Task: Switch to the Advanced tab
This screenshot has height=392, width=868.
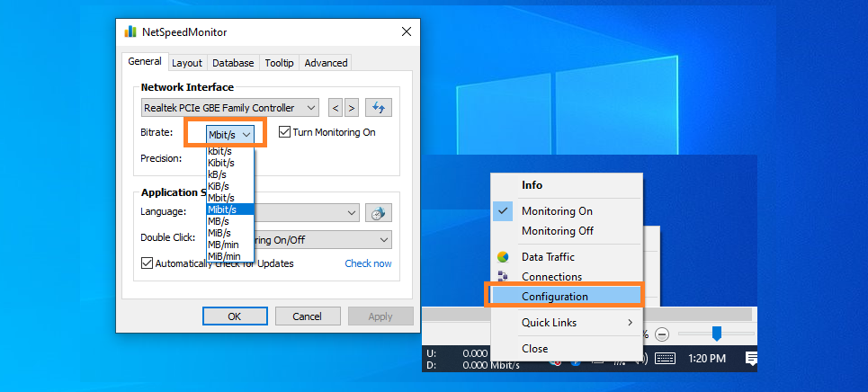Action: coord(326,63)
